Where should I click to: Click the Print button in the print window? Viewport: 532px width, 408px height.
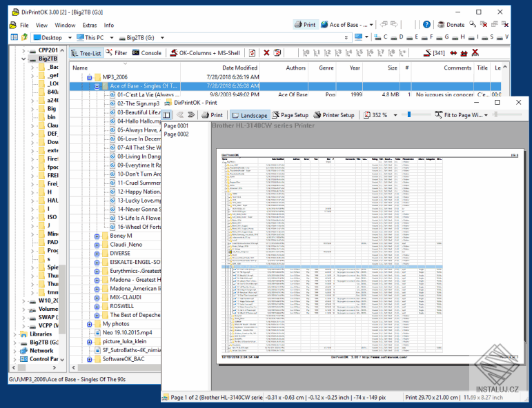click(x=211, y=115)
